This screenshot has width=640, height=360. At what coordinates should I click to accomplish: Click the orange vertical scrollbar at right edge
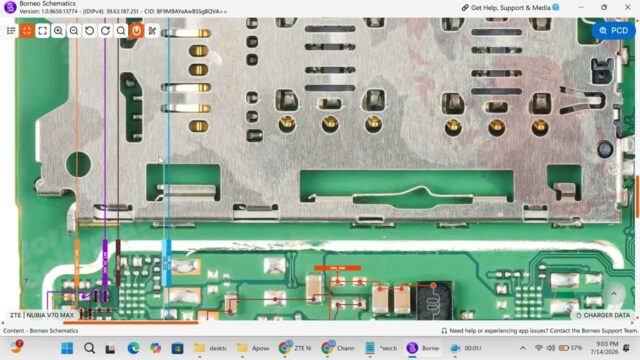pyautogui.click(x=638, y=196)
